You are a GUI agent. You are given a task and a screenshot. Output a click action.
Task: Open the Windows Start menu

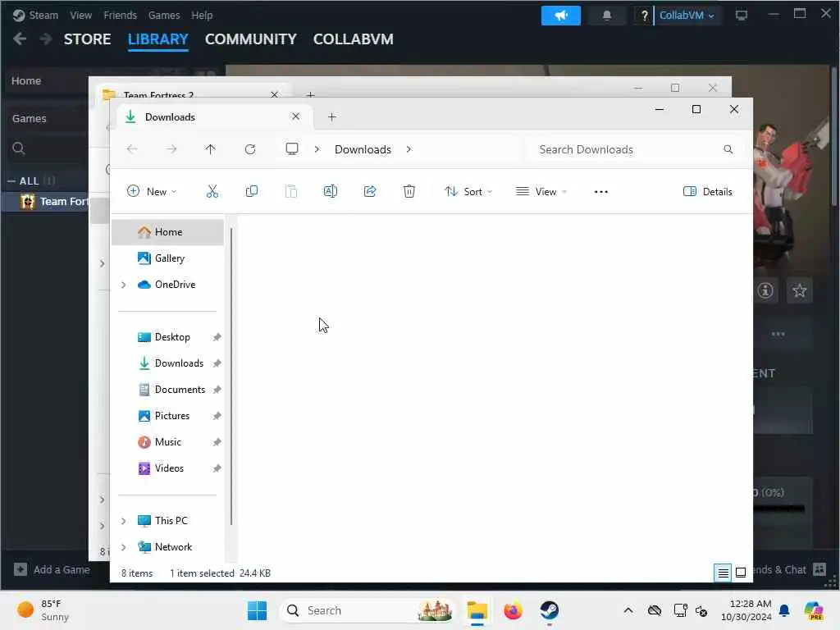click(x=257, y=610)
